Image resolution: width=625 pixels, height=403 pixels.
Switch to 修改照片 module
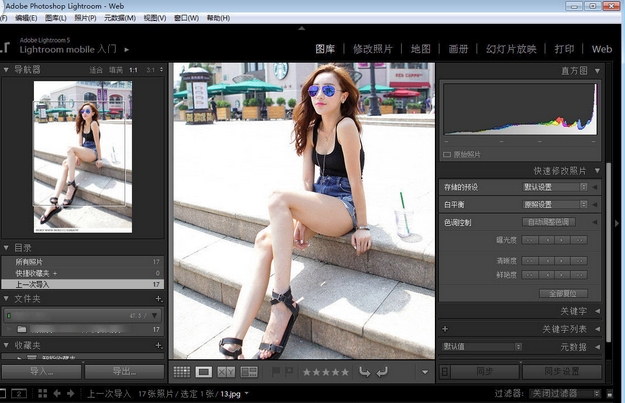(x=372, y=49)
